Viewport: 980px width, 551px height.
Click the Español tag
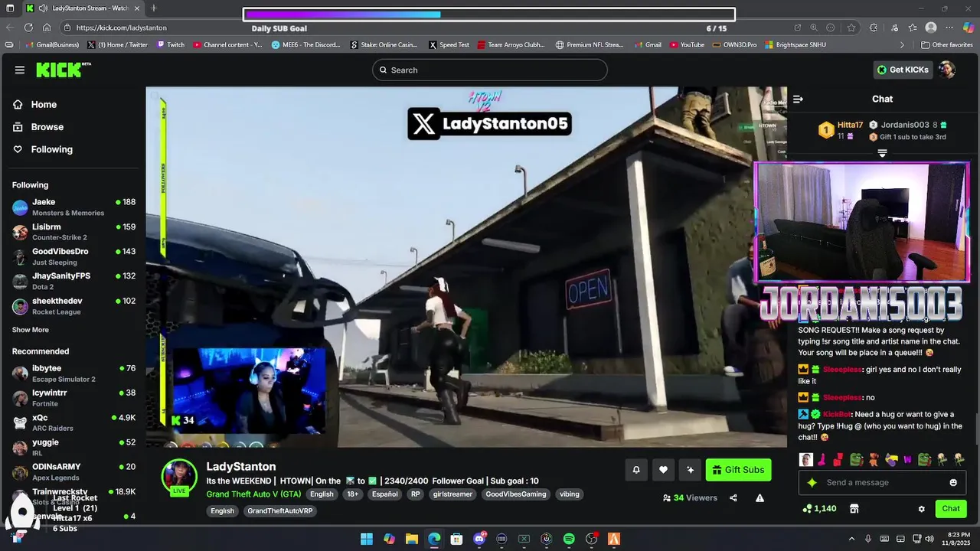(x=384, y=494)
